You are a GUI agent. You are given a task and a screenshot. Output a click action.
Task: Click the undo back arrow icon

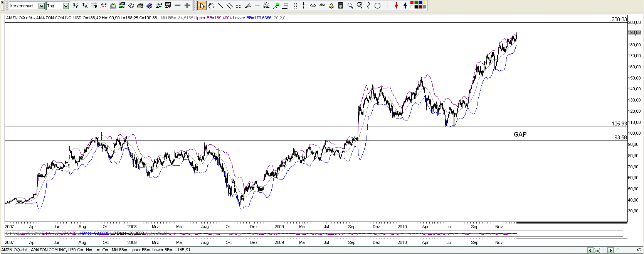tap(639, 250)
